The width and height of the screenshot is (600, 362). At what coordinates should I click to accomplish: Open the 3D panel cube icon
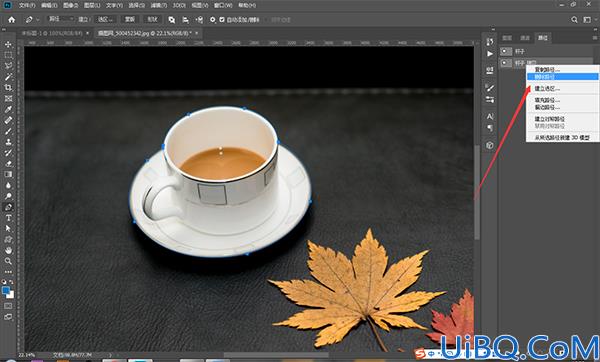[490, 145]
